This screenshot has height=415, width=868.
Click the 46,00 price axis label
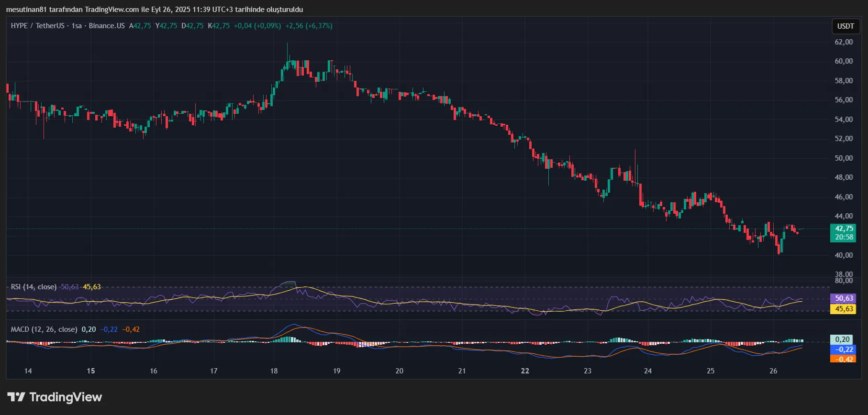(844, 197)
